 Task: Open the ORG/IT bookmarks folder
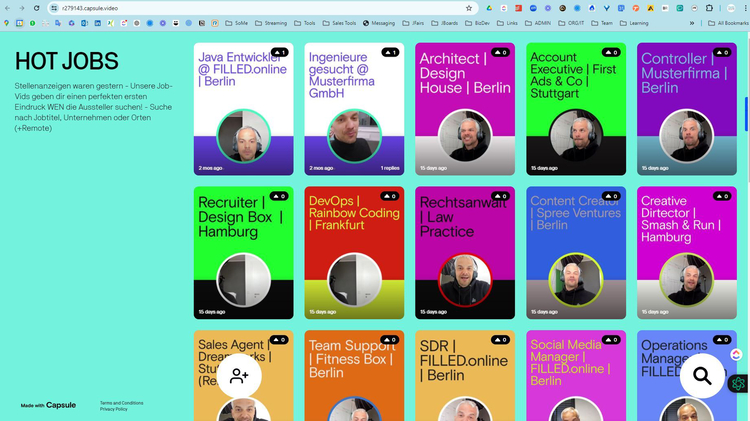[x=571, y=23]
